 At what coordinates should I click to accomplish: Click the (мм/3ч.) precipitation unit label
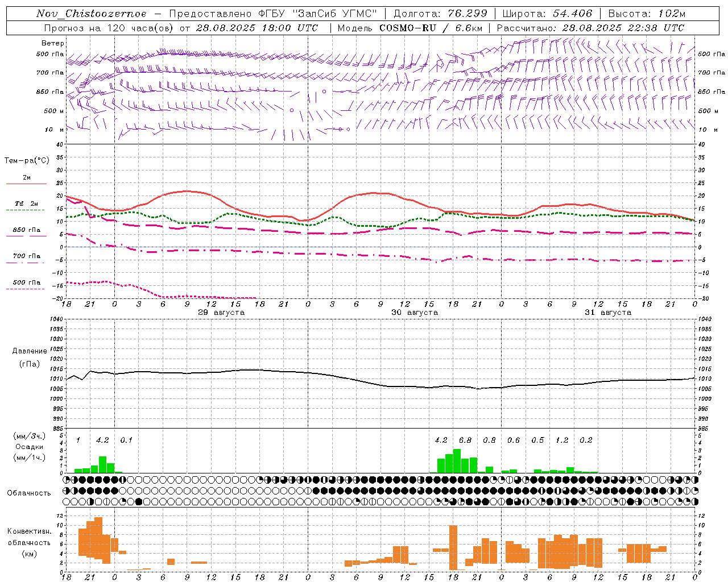29,436
